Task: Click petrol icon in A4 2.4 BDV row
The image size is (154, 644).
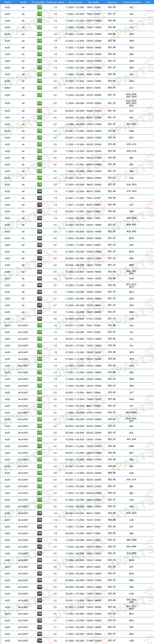Action: coord(39,138)
